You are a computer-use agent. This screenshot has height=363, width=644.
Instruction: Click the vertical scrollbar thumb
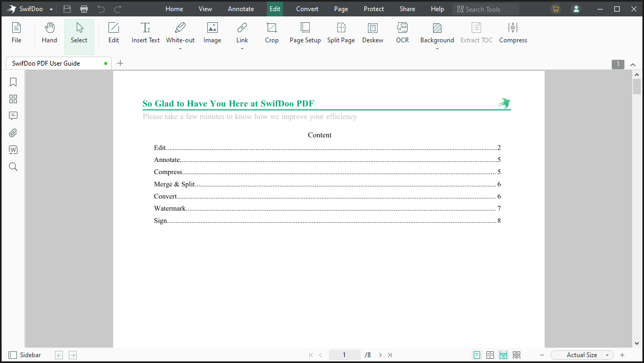pos(637,87)
